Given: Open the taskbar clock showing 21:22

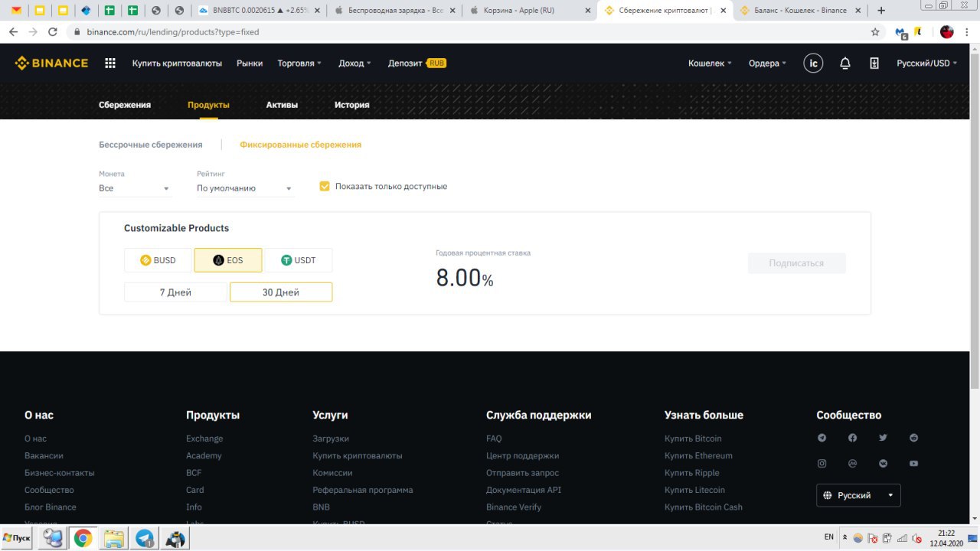Looking at the screenshot, I should coord(946,538).
